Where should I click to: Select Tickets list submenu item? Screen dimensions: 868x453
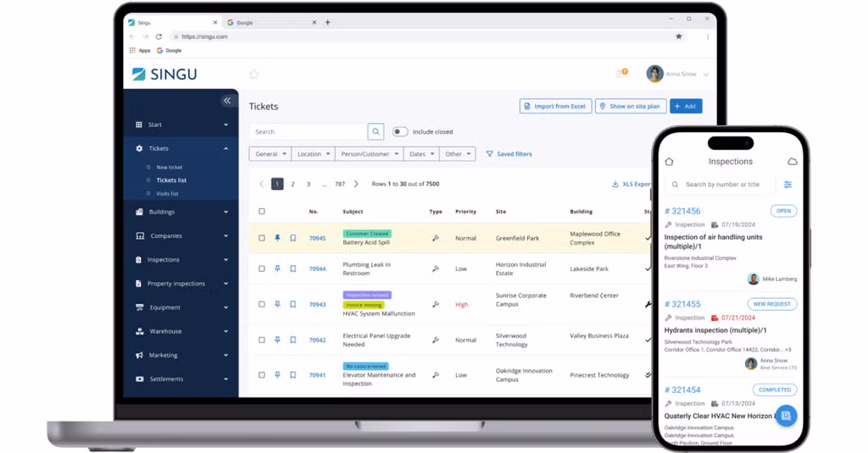(171, 180)
